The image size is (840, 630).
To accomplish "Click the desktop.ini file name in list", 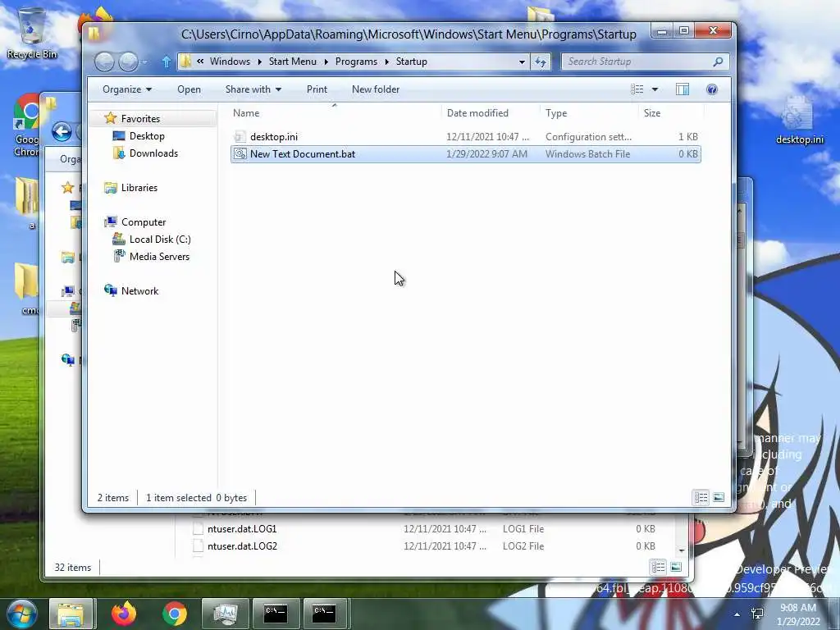I will click(x=274, y=137).
